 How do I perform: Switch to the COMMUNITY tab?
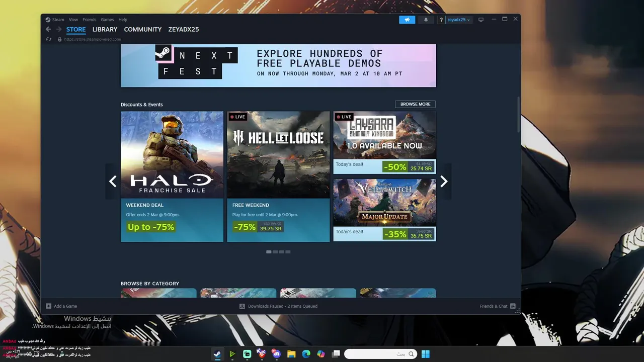143,29
